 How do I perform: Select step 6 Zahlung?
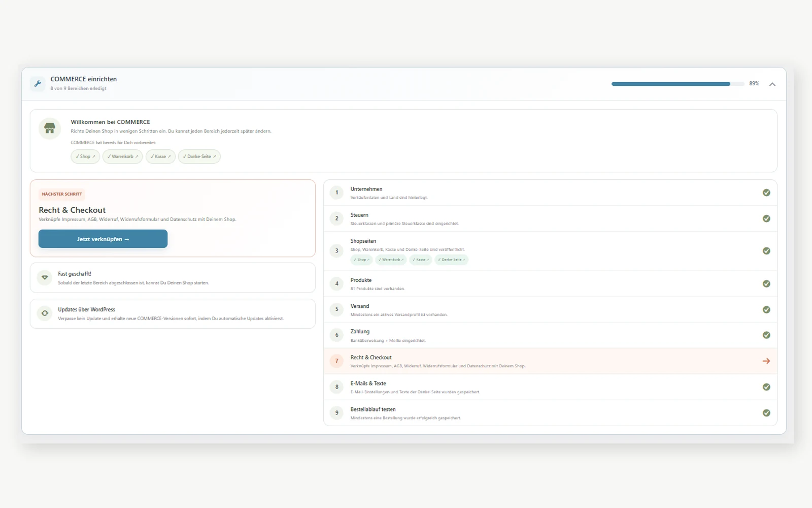pyautogui.click(x=550, y=335)
